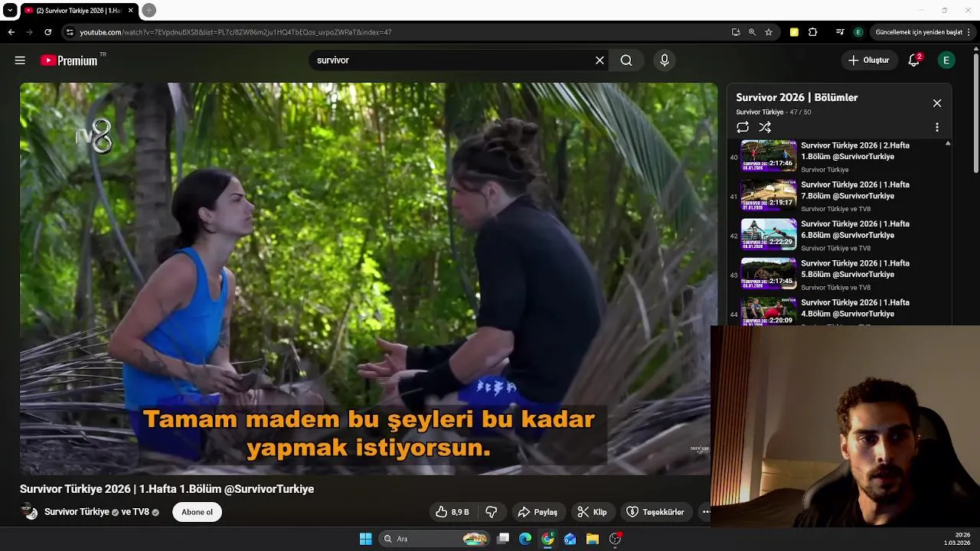Image resolution: width=980 pixels, height=551 pixels.
Task: Play 1.Hafta 6.Bölüm playlist entry
Action: tap(838, 235)
